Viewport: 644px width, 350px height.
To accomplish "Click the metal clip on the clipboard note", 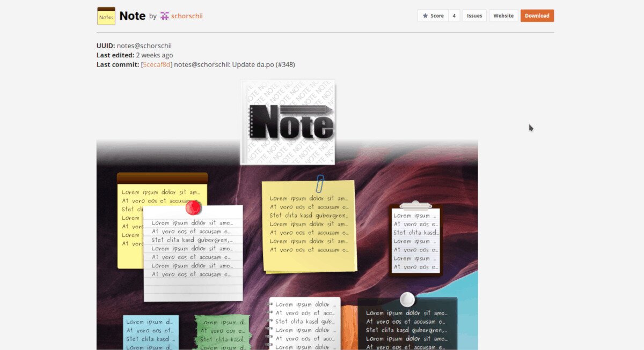I will pyautogui.click(x=415, y=205).
